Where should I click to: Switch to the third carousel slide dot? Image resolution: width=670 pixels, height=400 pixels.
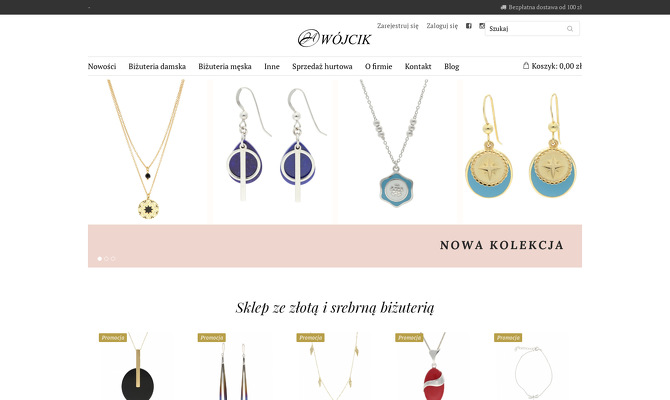(x=113, y=259)
